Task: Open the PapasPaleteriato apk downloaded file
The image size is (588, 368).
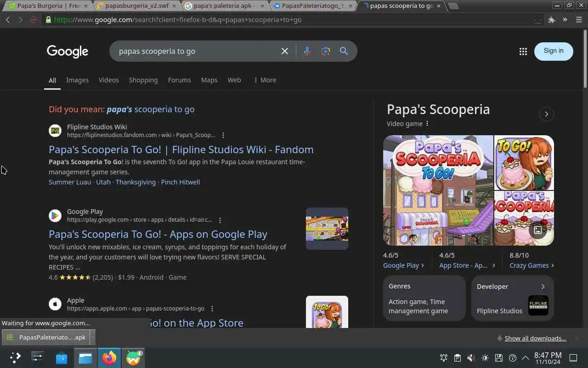Action: [46, 337]
